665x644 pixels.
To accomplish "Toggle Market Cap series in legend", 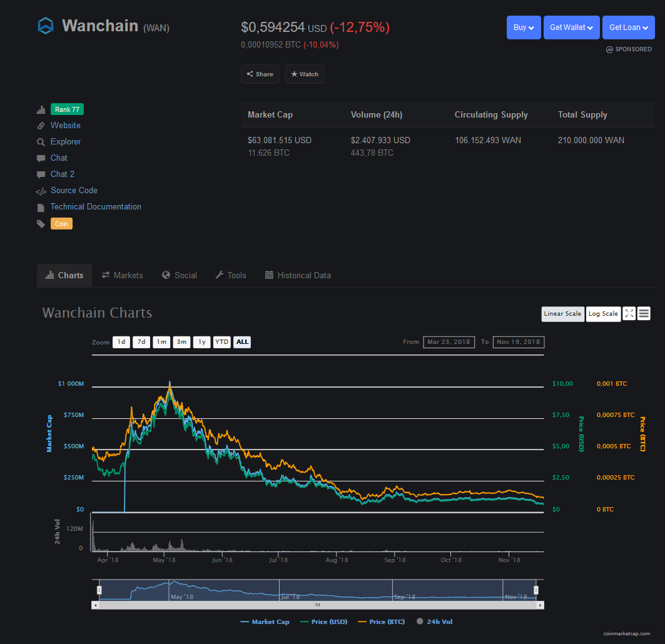I will click(265, 622).
